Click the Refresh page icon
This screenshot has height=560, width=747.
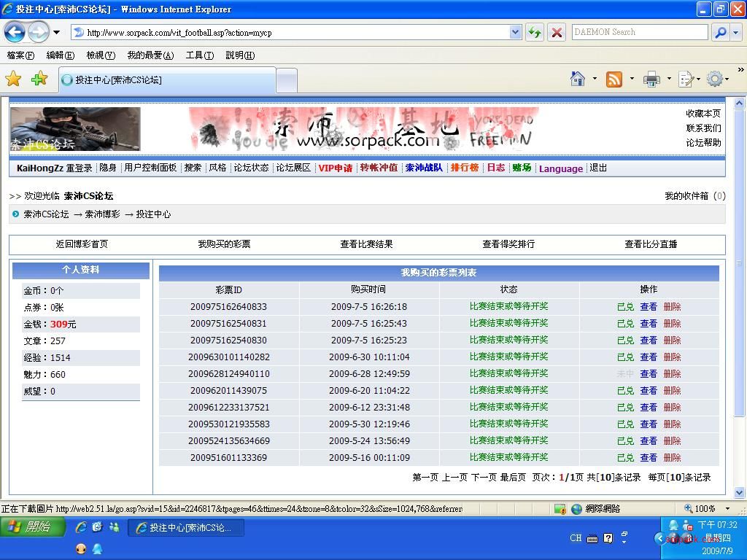pyautogui.click(x=535, y=32)
